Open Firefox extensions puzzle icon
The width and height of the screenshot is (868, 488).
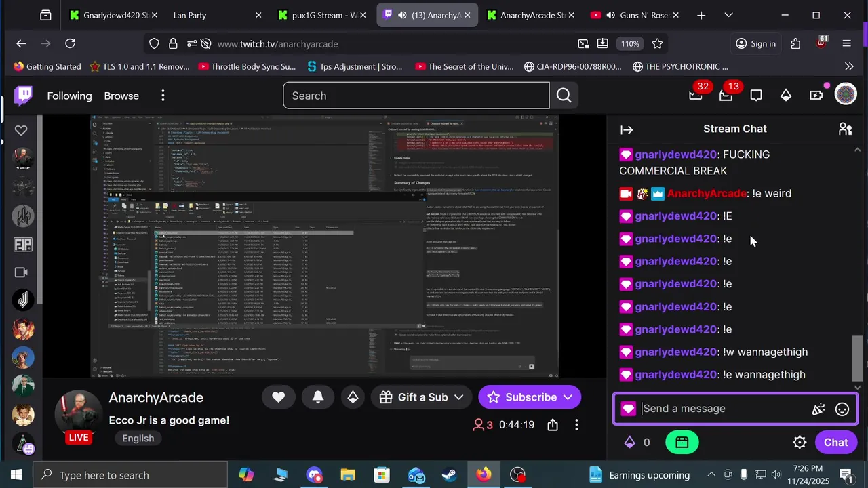pyautogui.click(x=795, y=44)
